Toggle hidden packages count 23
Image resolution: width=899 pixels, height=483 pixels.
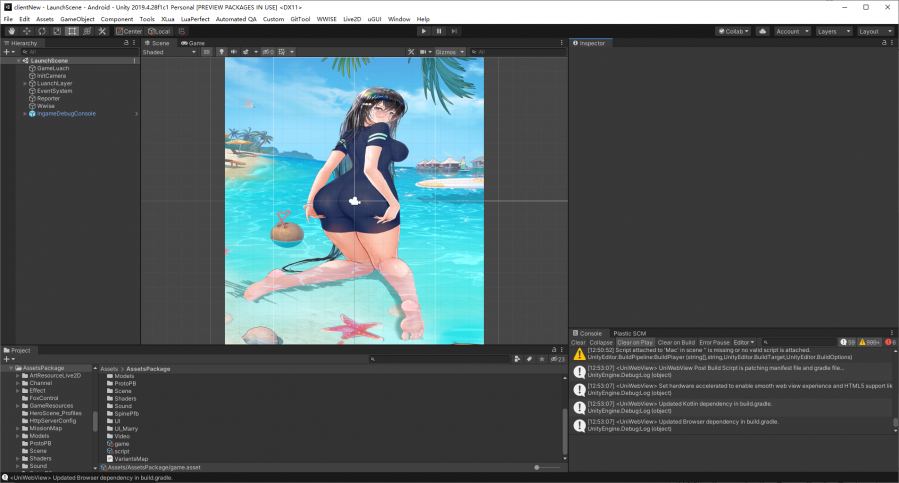point(557,359)
